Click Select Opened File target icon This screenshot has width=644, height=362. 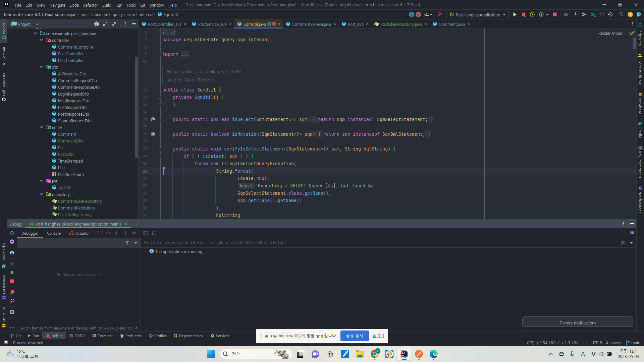pos(97,24)
